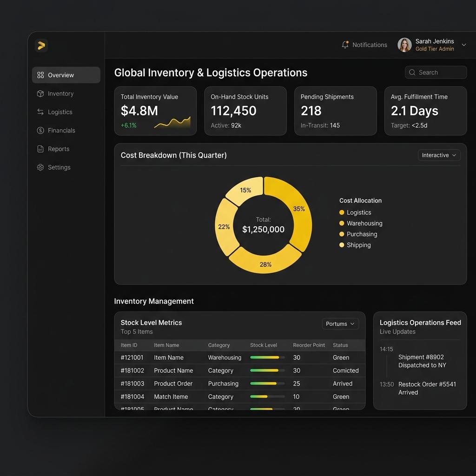Click the 14:15 feed timestamp
Image resolution: width=476 pixels, height=476 pixels.
(x=386, y=349)
